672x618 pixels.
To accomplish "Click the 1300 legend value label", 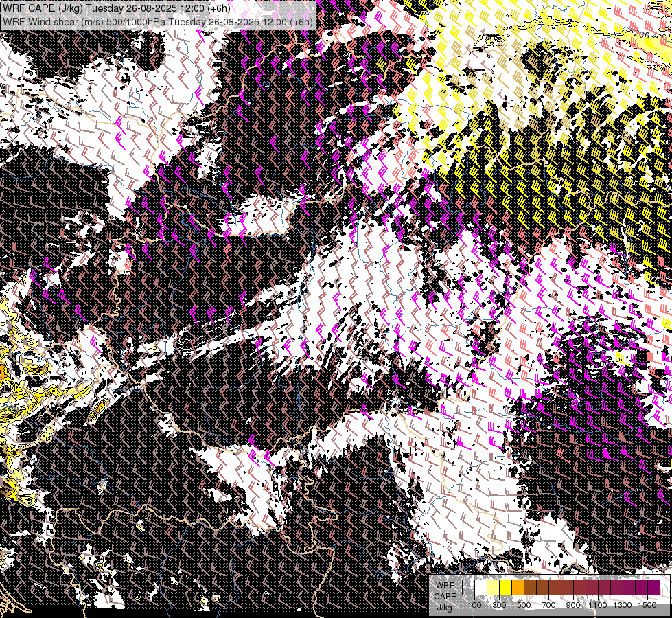I will click(623, 605).
